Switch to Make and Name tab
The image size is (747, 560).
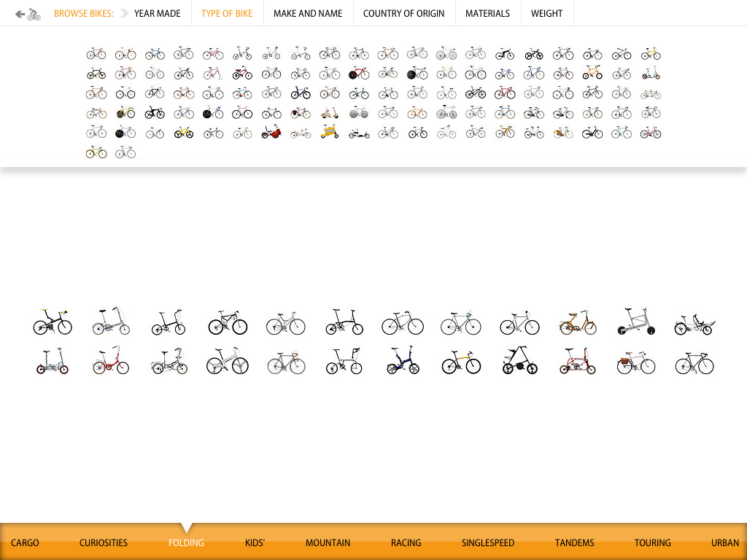[308, 14]
